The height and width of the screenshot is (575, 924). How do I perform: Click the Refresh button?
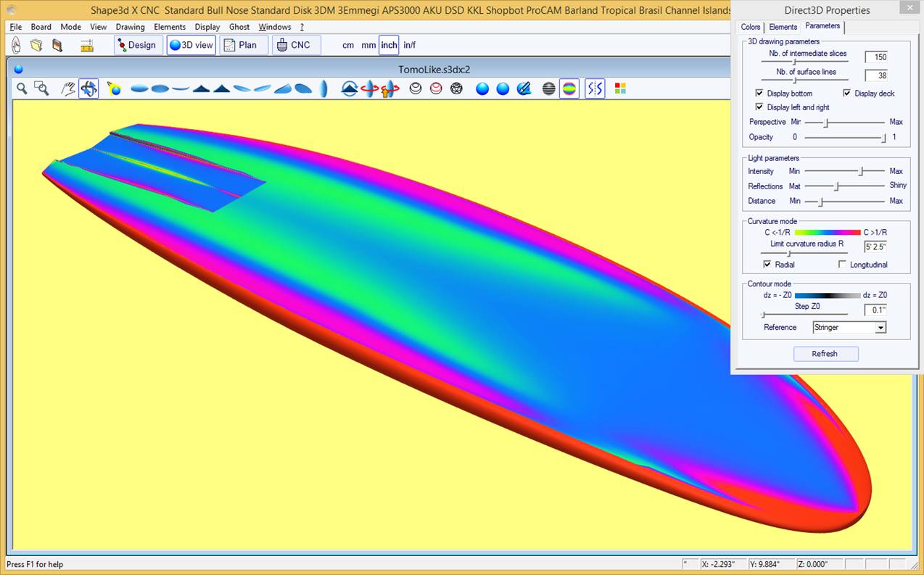pos(825,354)
